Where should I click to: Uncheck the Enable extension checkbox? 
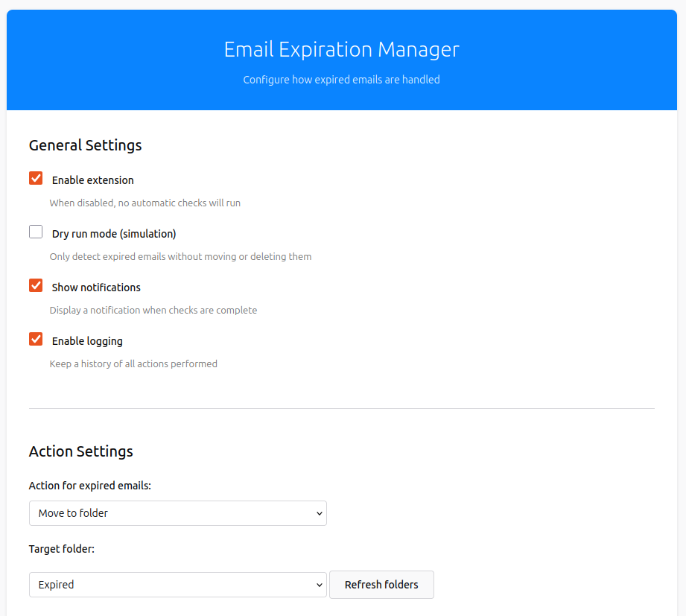pos(36,179)
